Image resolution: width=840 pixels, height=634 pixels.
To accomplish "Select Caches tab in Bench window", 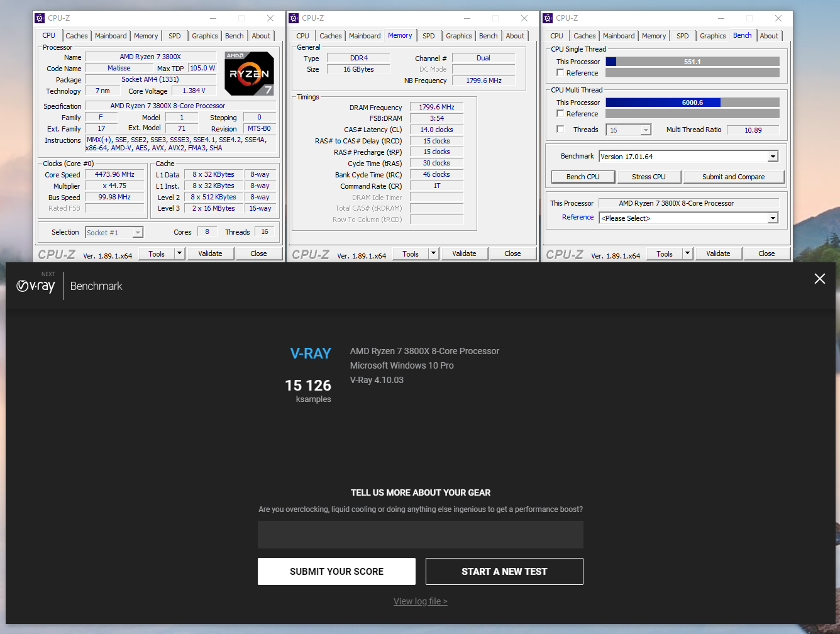I will coord(585,36).
